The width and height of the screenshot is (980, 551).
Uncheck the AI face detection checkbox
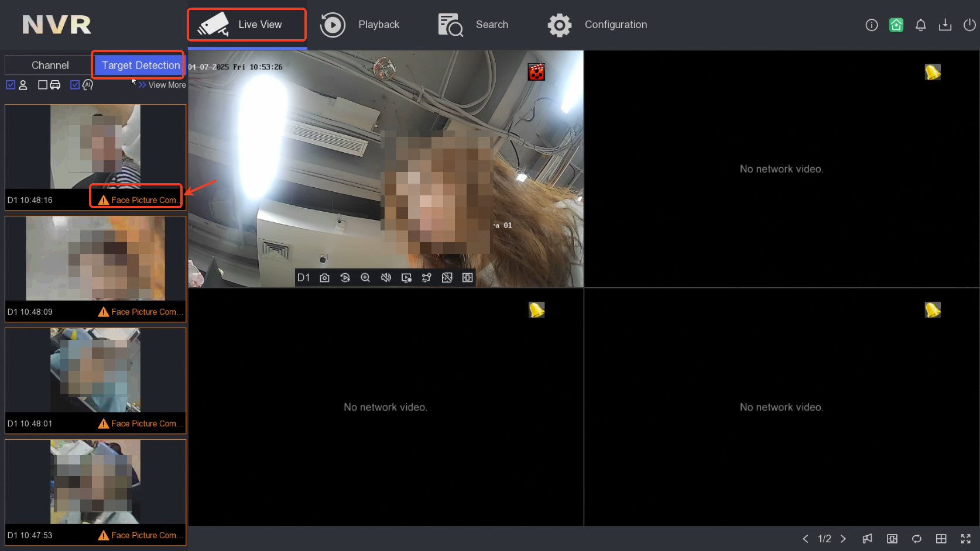point(75,85)
